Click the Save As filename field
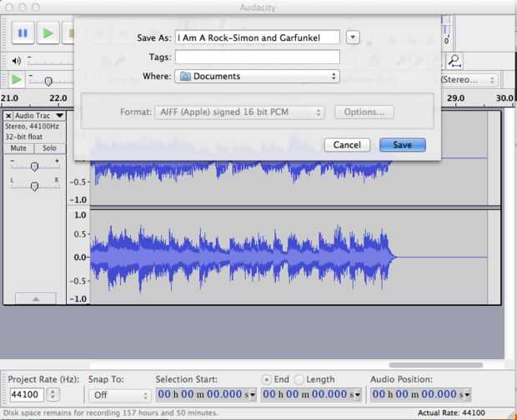Screen dimensions: 517x420 (257, 37)
